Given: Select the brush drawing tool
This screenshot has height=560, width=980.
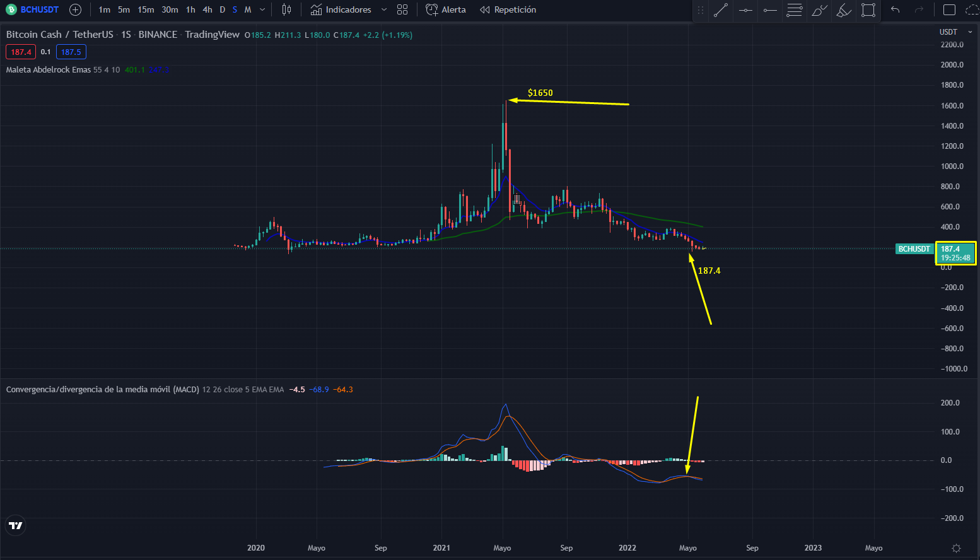Looking at the screenshot, I should (819, 10).
